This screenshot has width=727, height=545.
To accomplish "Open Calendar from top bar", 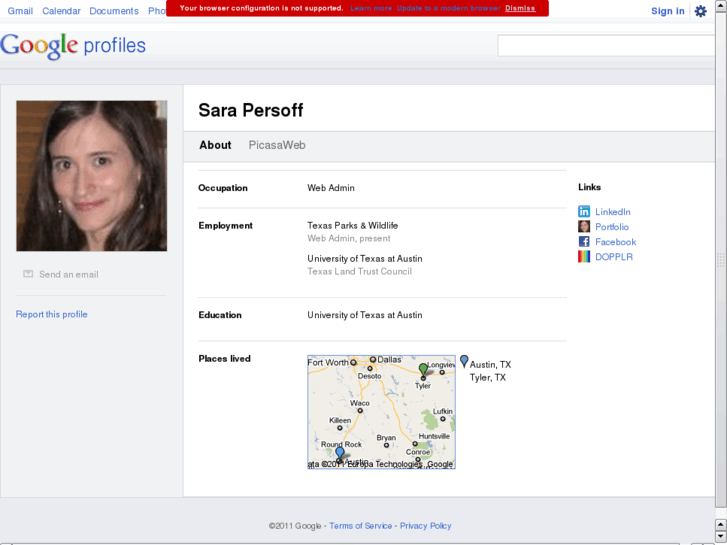I will [61, 11].
